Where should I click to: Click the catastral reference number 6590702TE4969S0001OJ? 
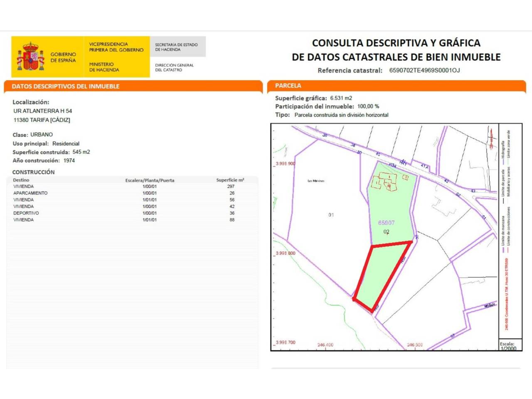[x=424, y=70]
